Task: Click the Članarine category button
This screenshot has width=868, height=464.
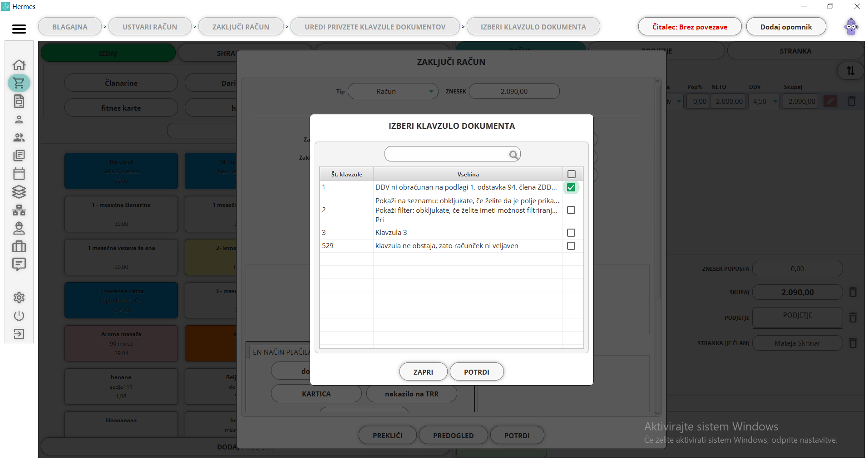Action: 121,83
